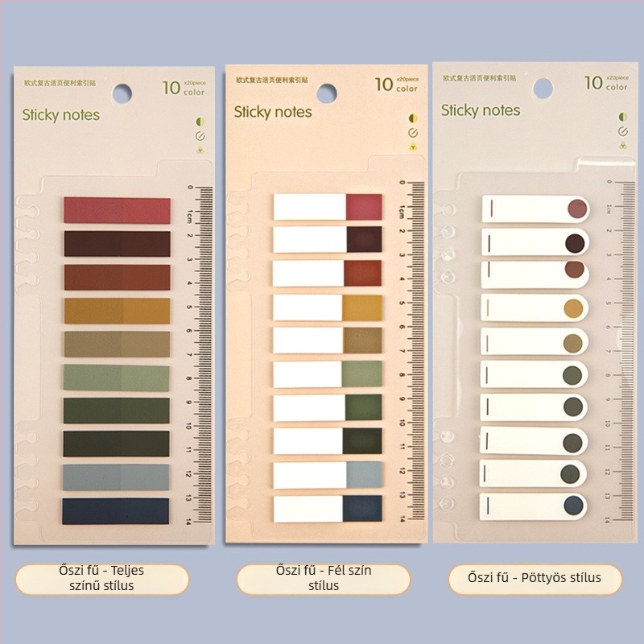Click the '10 color' text on the right card

[606, 82]
